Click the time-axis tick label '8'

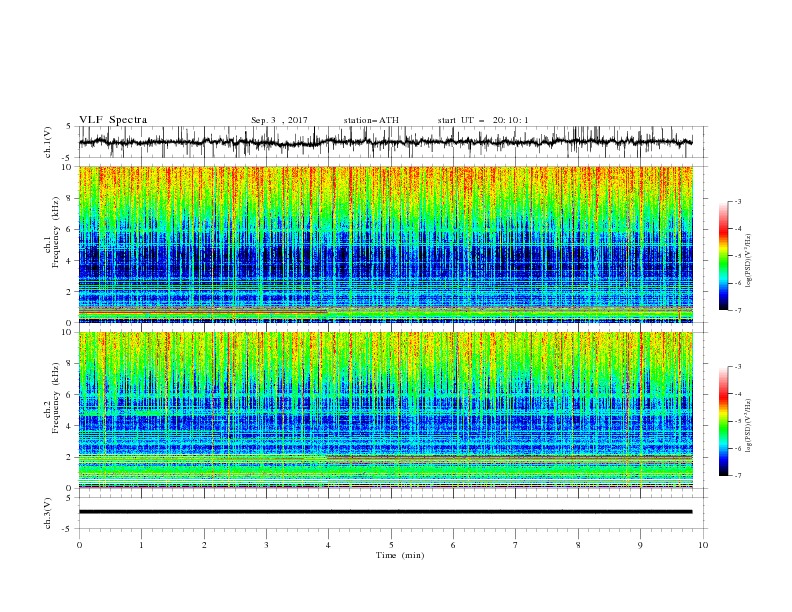[578, 545]
